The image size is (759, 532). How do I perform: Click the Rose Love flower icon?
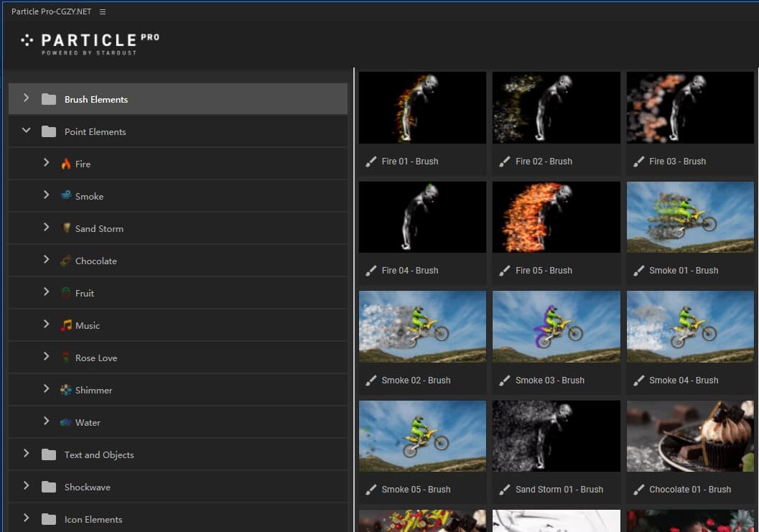pos(66,358)
